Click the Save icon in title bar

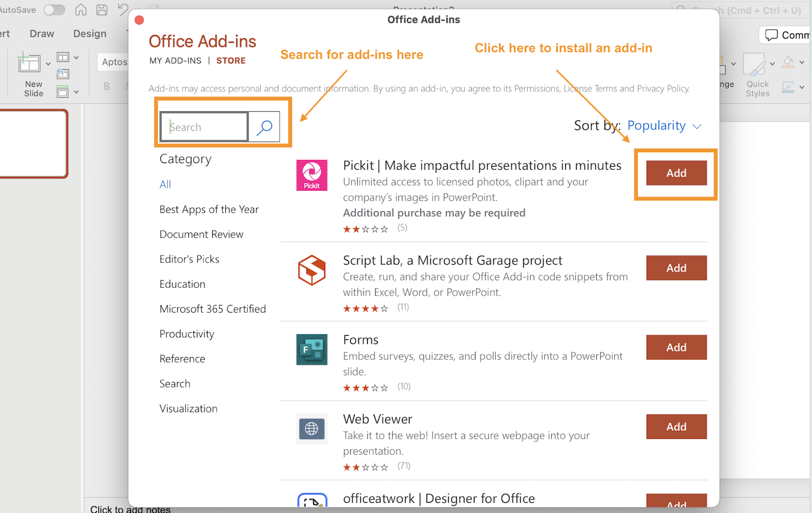[102, 10]
